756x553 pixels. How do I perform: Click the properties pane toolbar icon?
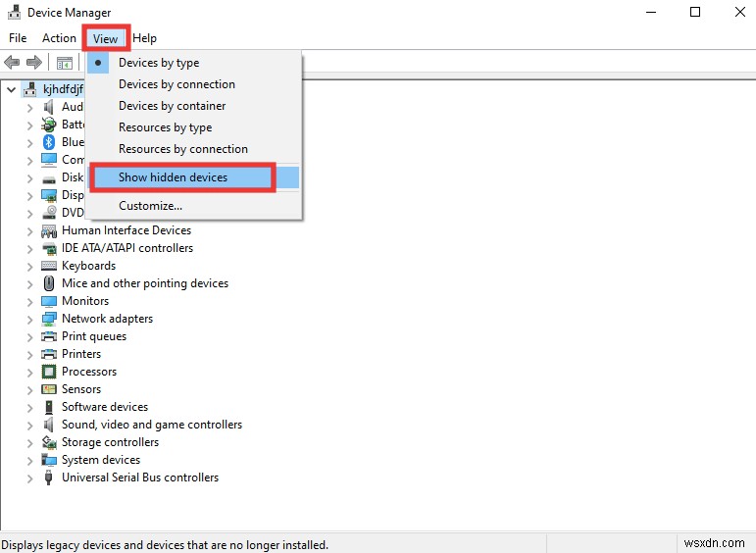point(65,63)
